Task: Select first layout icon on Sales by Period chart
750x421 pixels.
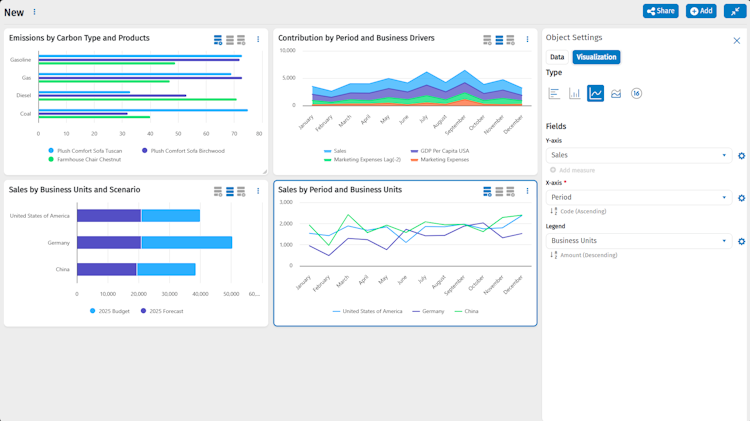Action: point(487,191)
